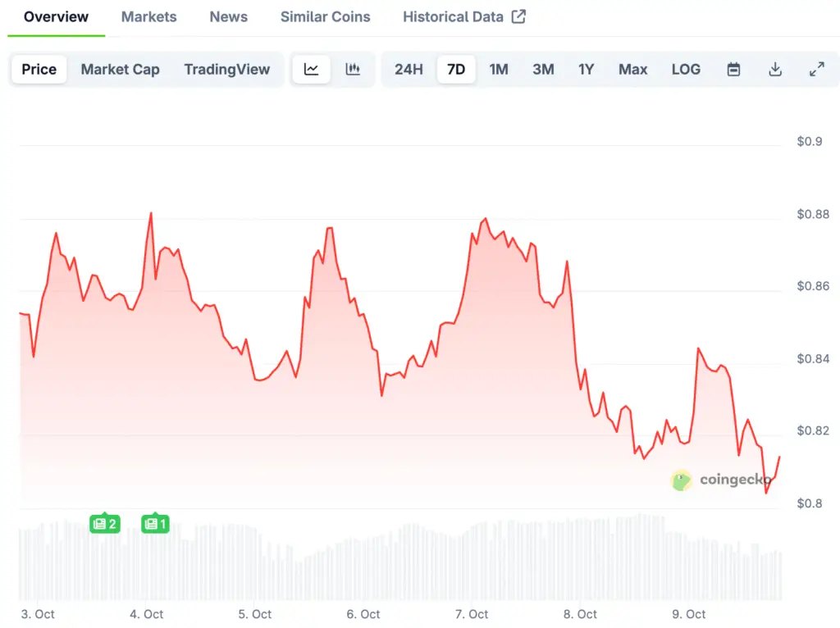Viewport: 840px width, 628px height.
Task: Toggle LOG scale on chart
Action: point(686,70)
